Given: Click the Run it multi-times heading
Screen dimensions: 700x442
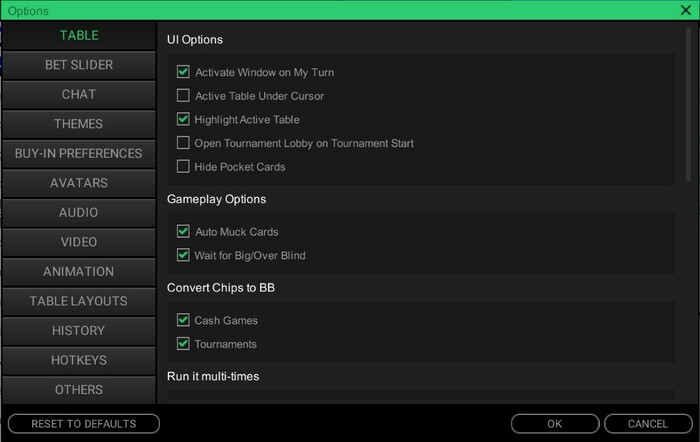Looking at the screenshot, I should (x=213, y=376).
